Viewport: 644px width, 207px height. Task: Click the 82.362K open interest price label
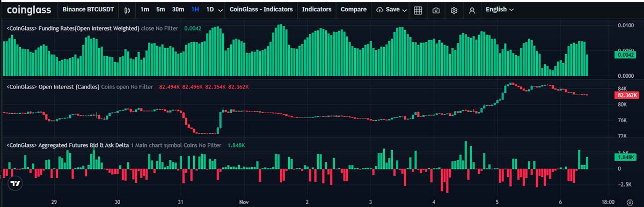pos(627,95)
